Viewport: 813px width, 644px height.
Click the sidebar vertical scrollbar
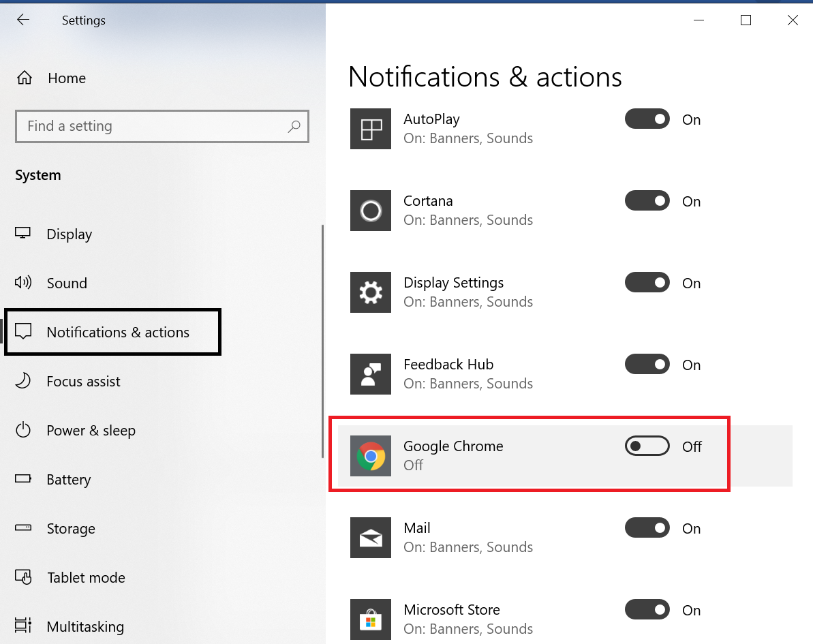point(322,341)
